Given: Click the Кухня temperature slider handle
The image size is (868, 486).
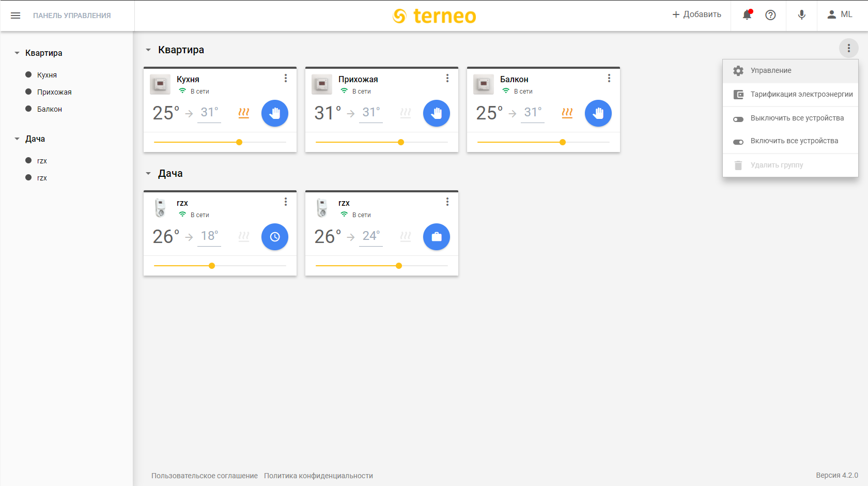Looking at the screenshot, I should point(239,142).
